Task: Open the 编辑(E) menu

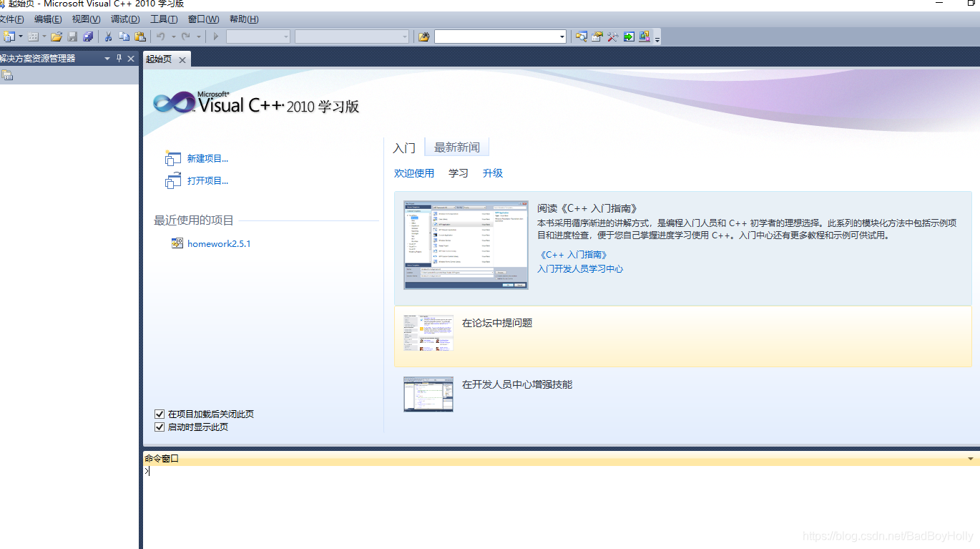Action: [48, 19]
